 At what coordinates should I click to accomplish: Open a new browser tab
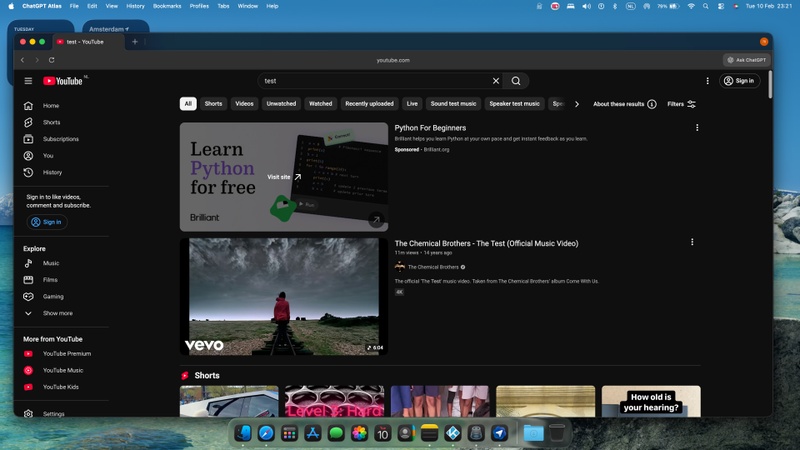pyautogui.click(x=135, y=42)
